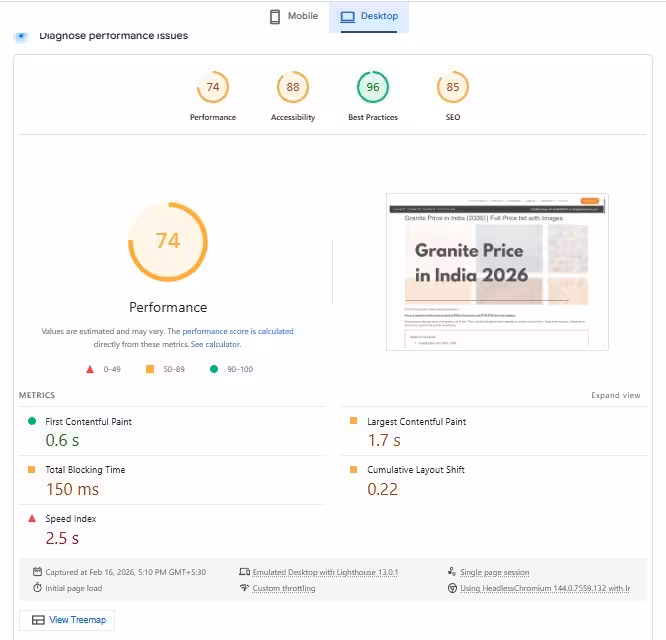
Task: Switch to the Mobile tab
Action: tap(294, 17)
